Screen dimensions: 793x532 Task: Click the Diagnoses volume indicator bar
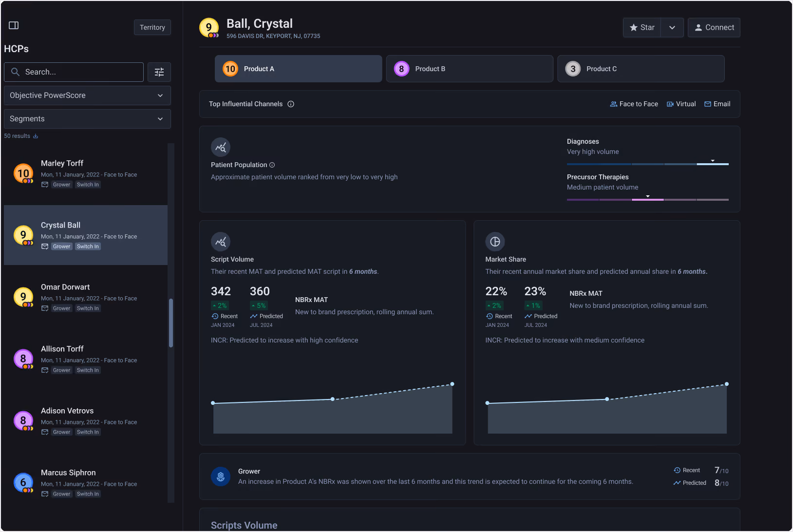coord(648,164)
